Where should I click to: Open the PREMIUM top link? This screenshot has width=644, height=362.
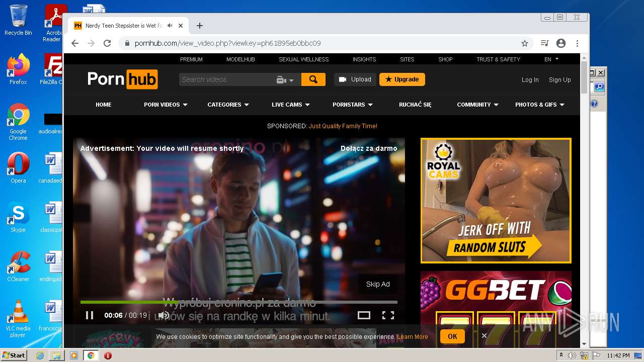click(x=191, y=59)
